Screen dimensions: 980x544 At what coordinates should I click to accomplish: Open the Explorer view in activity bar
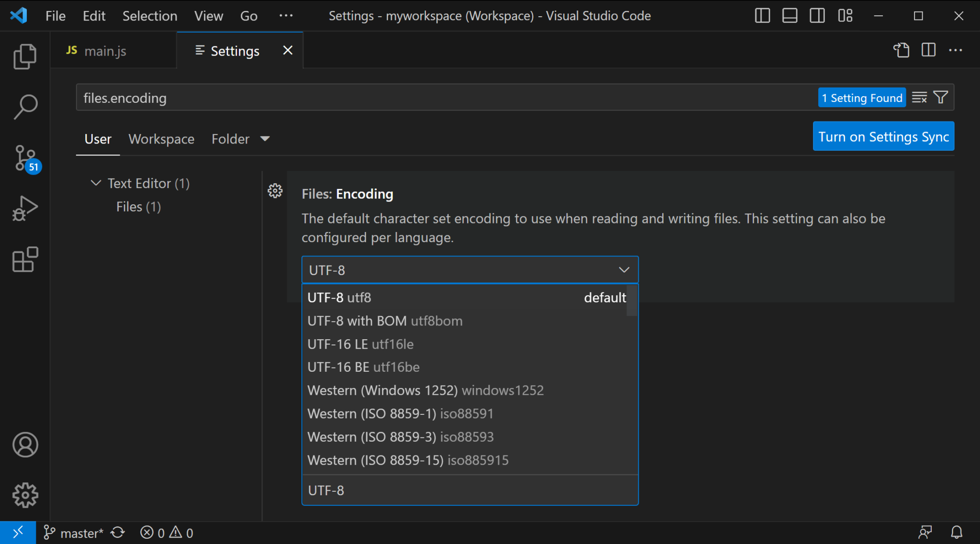(x=25, y=56)
